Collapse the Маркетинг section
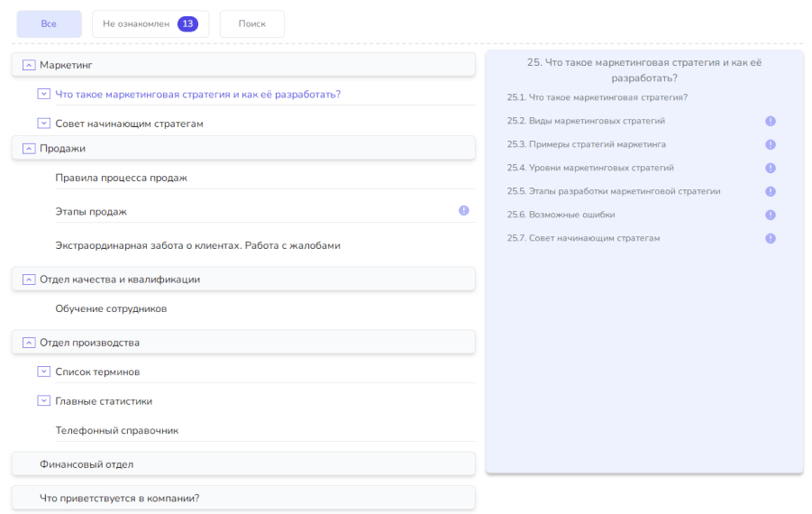This screenshot has width=812, height=514. pyautogui.click(x=29, y=65)
